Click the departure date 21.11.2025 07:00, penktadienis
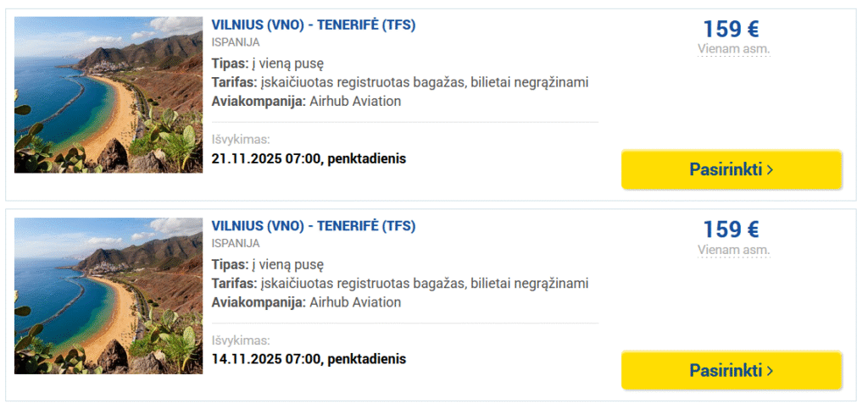Image resolution: width=868 pixels, height=409 pixels. pos(309,158)
